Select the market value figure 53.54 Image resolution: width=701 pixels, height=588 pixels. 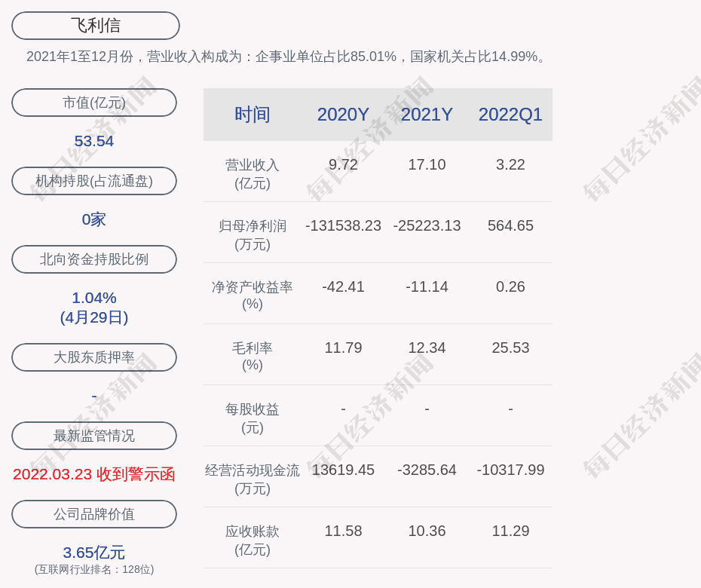(94, 141)
